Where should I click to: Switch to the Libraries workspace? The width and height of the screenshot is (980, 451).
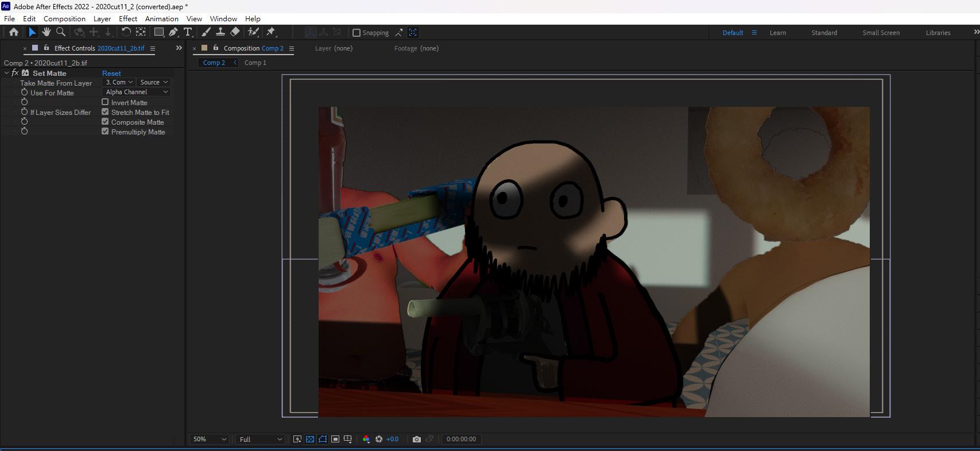938,33
